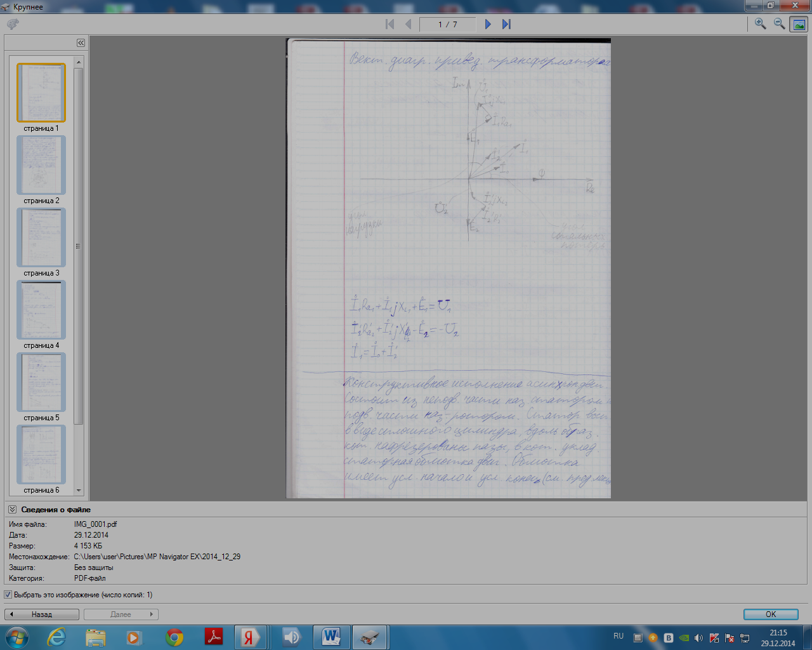Screen dimensions: 812x650
Task: Go to the next page
Action: (488, 24)
